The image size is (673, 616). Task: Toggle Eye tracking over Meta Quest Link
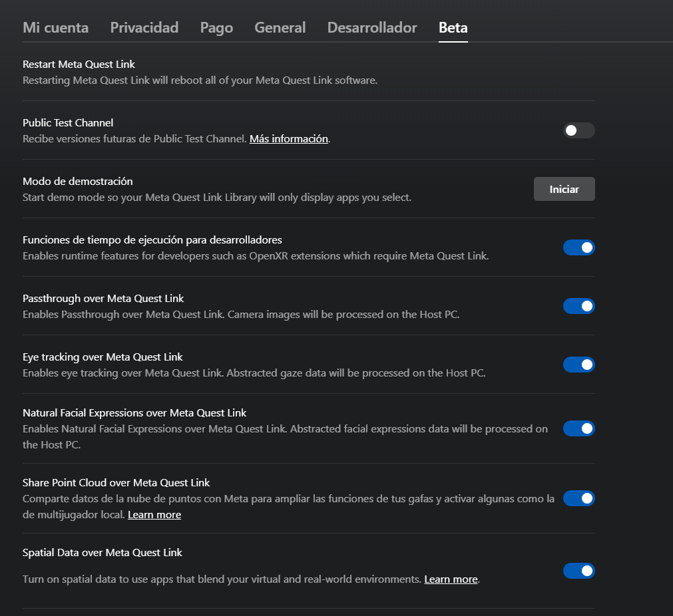[578, 365]
